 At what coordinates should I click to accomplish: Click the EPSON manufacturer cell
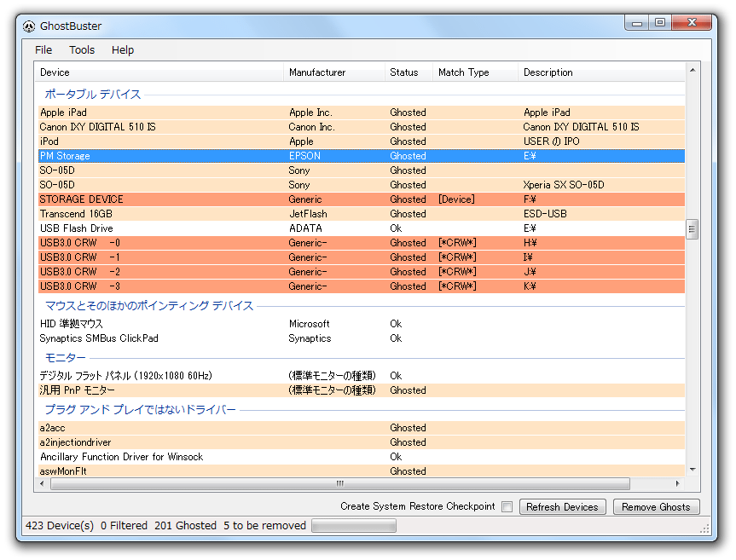[304, 156]
